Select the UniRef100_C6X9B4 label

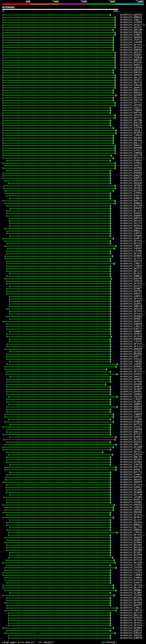point(131,497)
